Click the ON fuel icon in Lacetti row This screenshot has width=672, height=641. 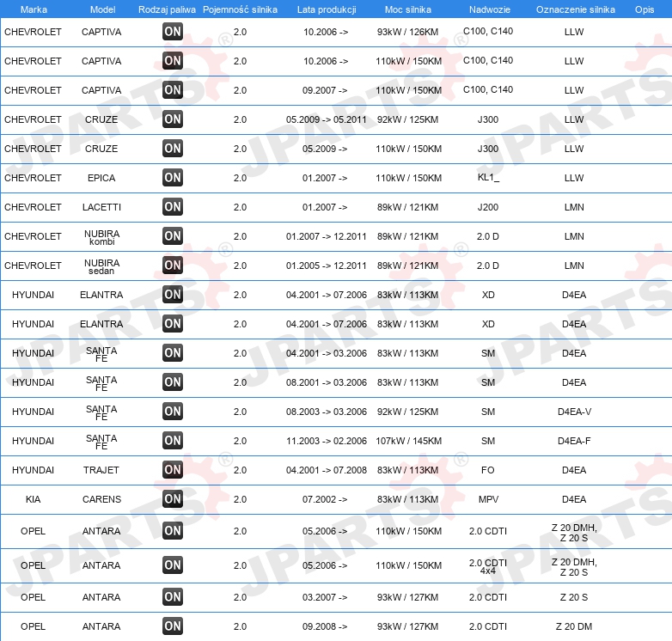tap(173, 206)
